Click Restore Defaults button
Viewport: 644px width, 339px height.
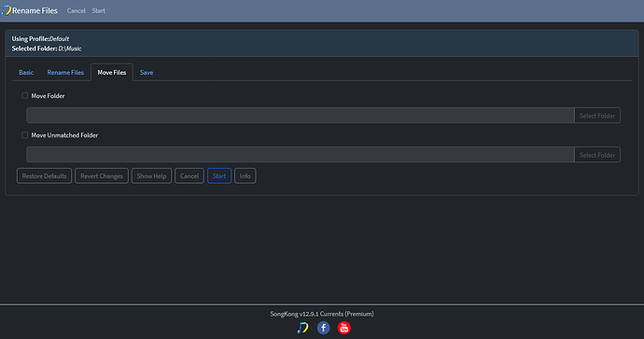click(45, 176)
